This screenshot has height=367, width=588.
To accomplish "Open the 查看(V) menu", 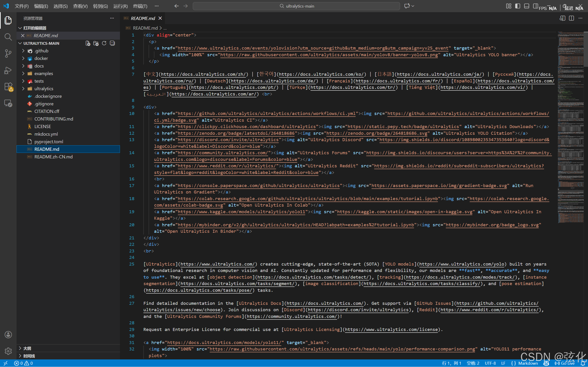I will [x=80, y=6].
